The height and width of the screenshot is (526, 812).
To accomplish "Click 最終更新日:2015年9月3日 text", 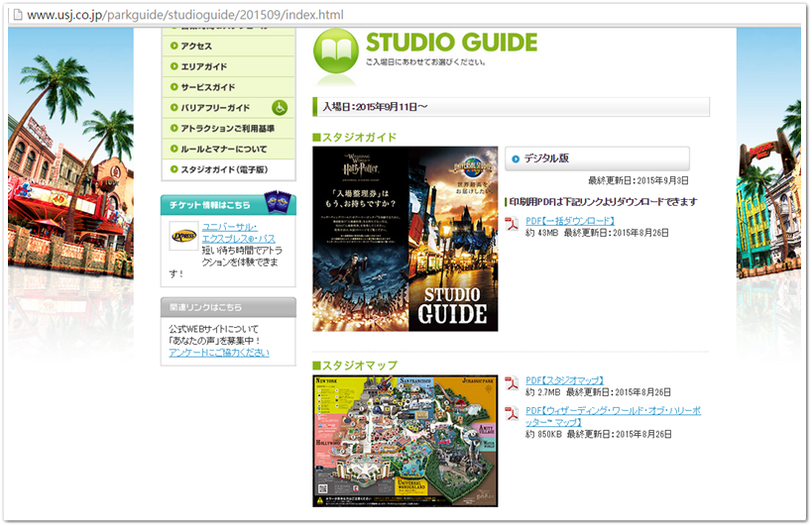I will click(x=638, y=180).
